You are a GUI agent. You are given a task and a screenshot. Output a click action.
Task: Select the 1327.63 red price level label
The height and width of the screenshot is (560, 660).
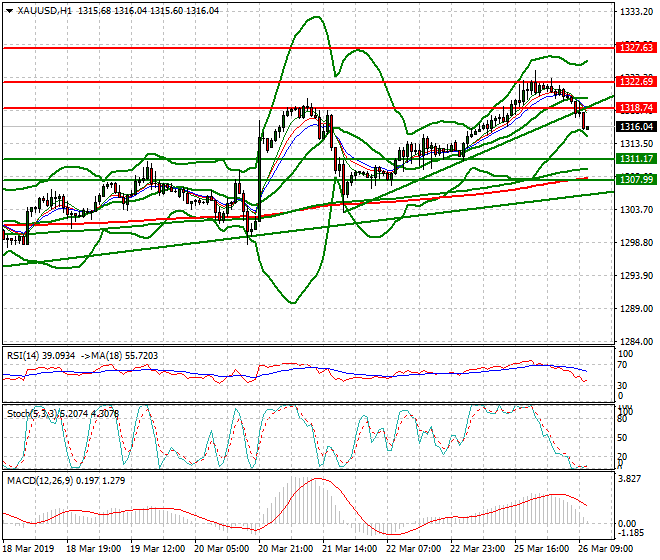tap(636, 48)
